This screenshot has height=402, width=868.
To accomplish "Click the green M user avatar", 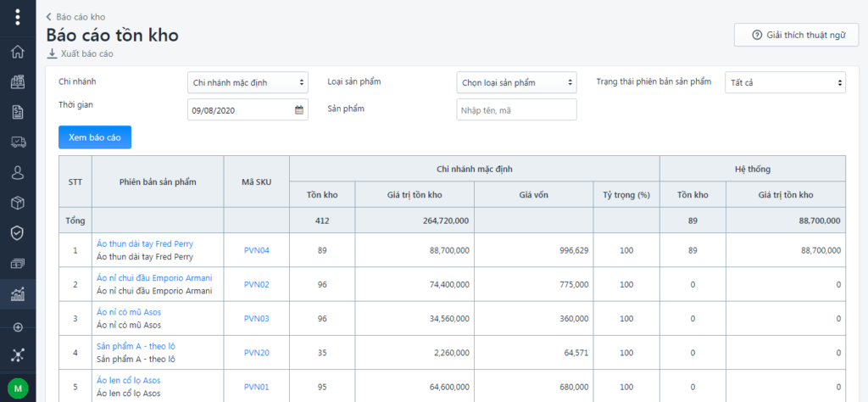I will [18, 388].
